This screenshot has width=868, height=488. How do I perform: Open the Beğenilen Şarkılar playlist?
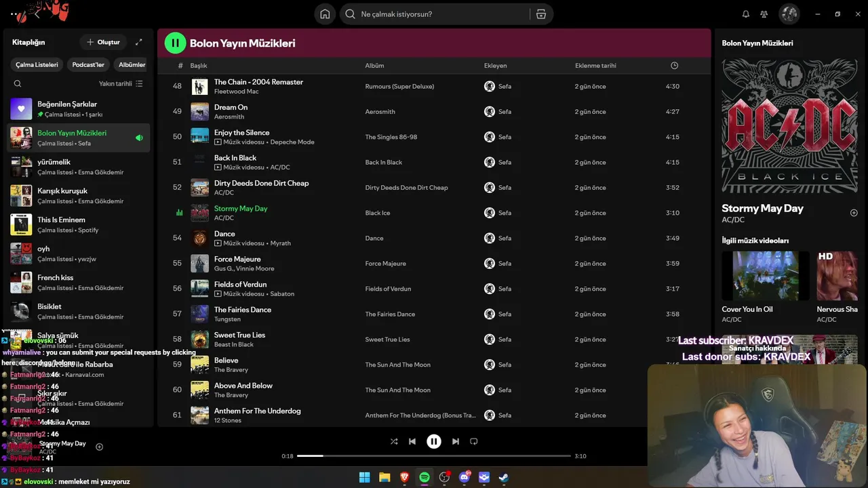[x=79, y=109]
